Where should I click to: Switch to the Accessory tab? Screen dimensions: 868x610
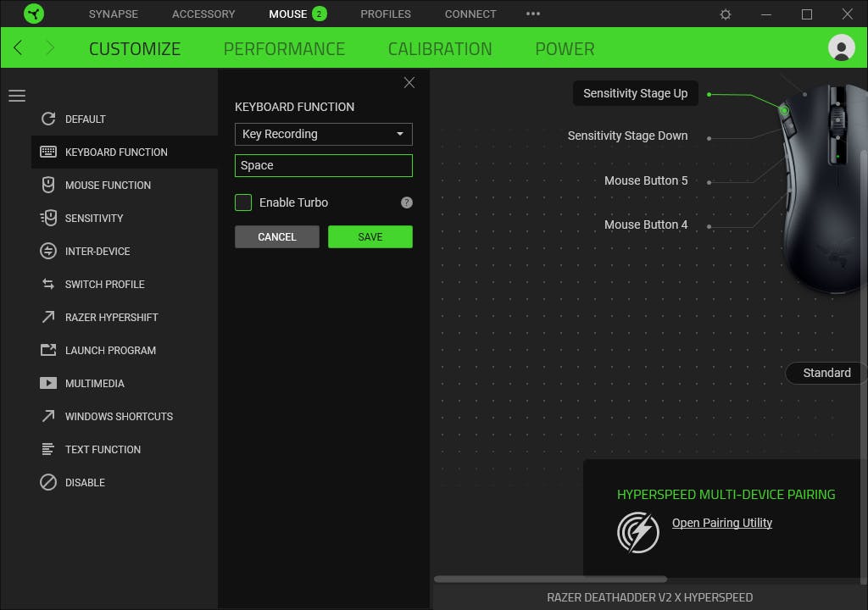203,14
